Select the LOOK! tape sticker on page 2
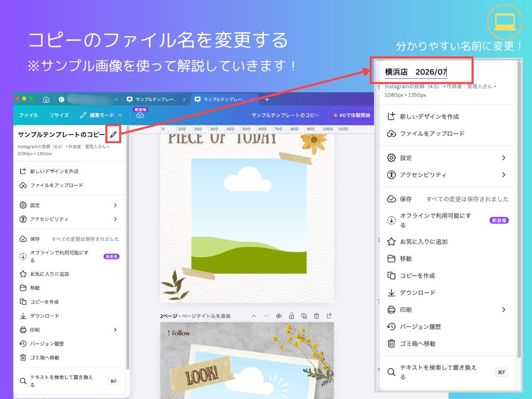Image resolution: width=532 pixels, height=399 pixels. pyautogui.click(x=202, y=375)
